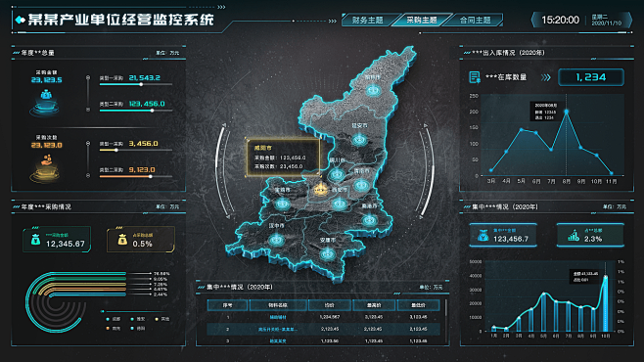Click the 最低价 column header
Viewport: 644px width, 362px height.
coord(418,305)
